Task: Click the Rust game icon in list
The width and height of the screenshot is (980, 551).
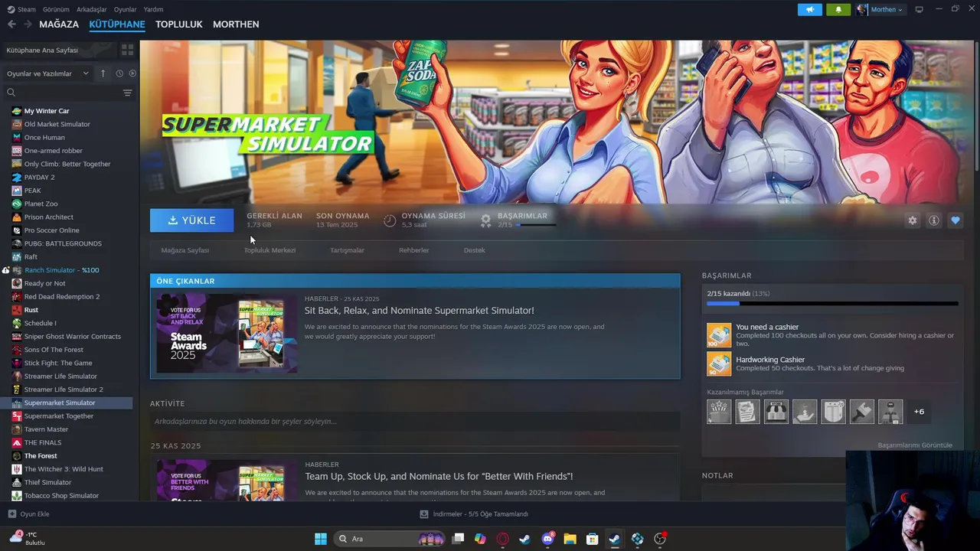Action: 17,310
